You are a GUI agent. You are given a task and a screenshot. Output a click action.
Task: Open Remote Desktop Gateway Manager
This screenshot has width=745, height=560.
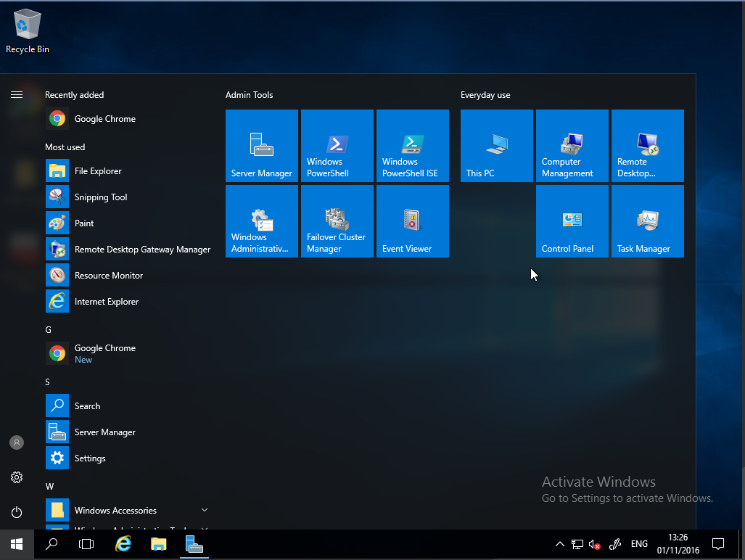[x=128, y=250]
